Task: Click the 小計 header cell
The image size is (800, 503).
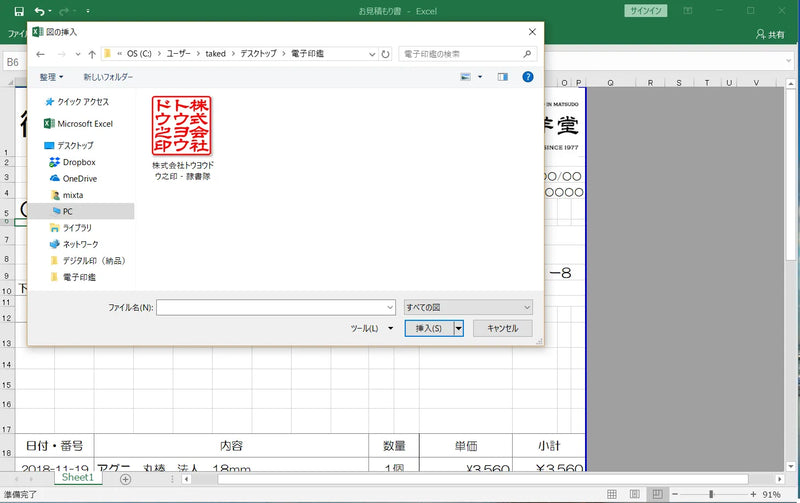Action: tap(549, 446)
